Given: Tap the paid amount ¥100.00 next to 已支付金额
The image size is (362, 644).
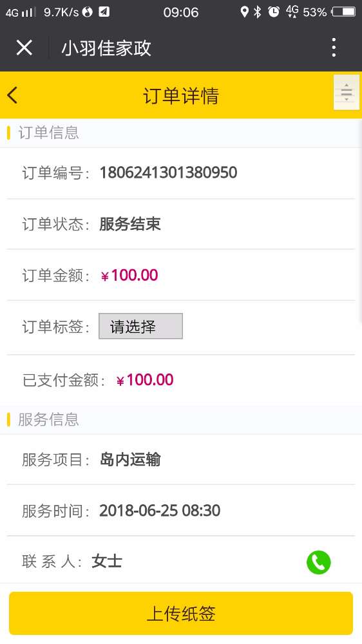Looking at the screenshot, I should pyautogui.click(x=145, y=380).
